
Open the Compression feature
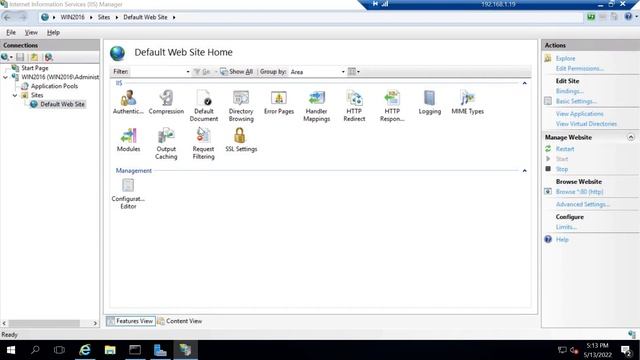(166, 102)
